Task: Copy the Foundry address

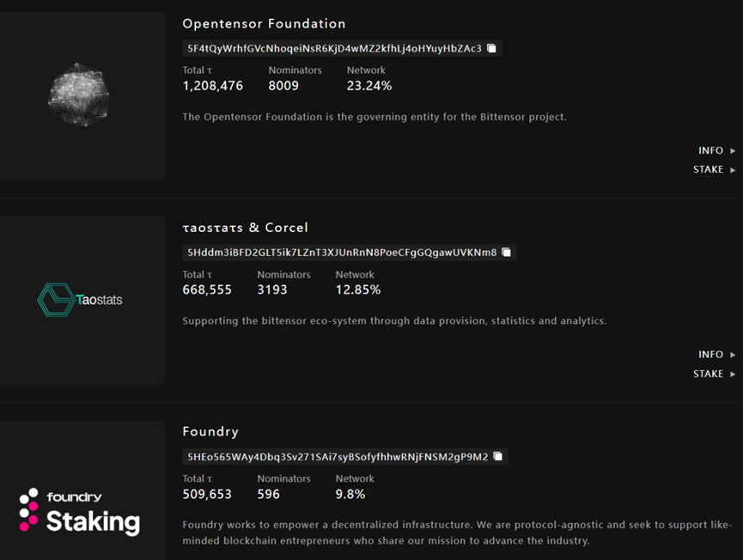Action: pos(498,456)
